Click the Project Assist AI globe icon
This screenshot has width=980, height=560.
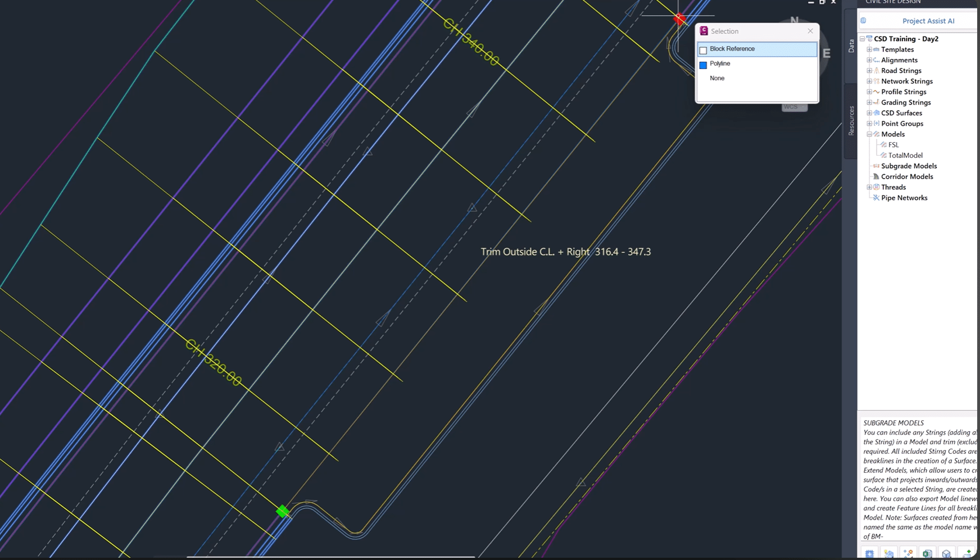864,21
